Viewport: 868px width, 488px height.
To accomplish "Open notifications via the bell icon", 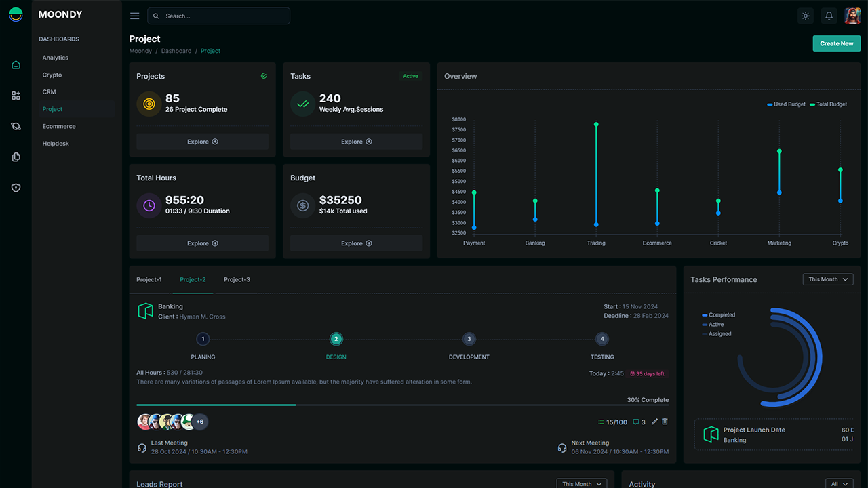I will pos(829,15).
